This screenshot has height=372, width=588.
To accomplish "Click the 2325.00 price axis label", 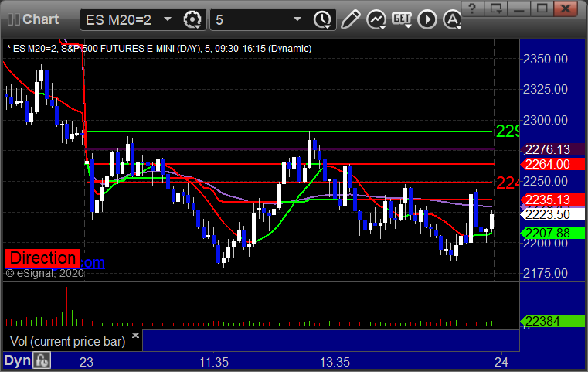I will [x=546, y=90].
